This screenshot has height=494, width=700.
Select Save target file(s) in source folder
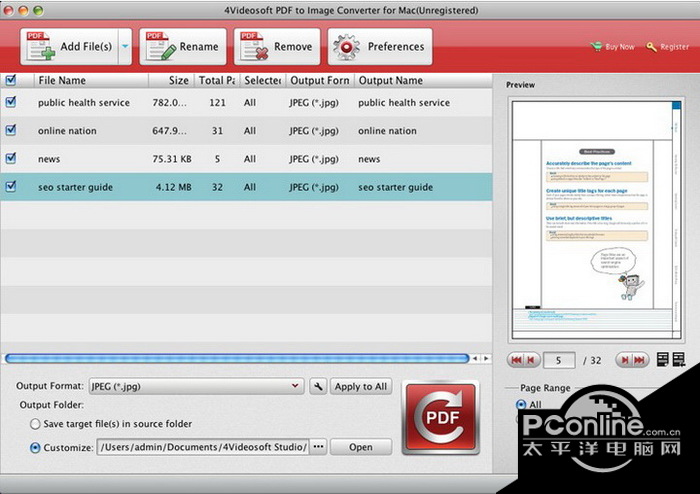[x=35, y=424]
